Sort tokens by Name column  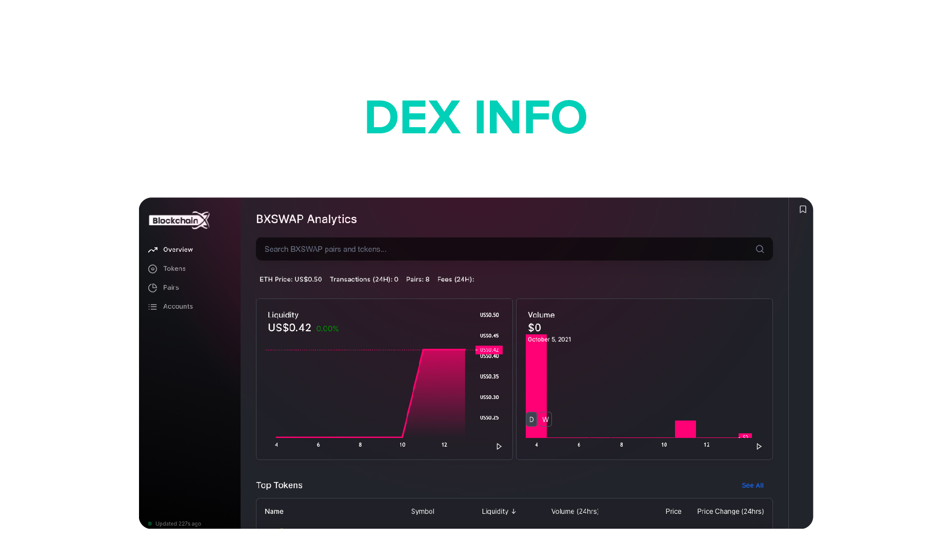click(274, 511)
